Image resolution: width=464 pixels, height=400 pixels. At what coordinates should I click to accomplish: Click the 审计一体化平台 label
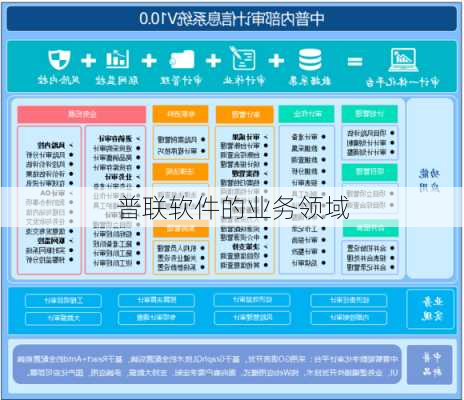pos(403,82)
